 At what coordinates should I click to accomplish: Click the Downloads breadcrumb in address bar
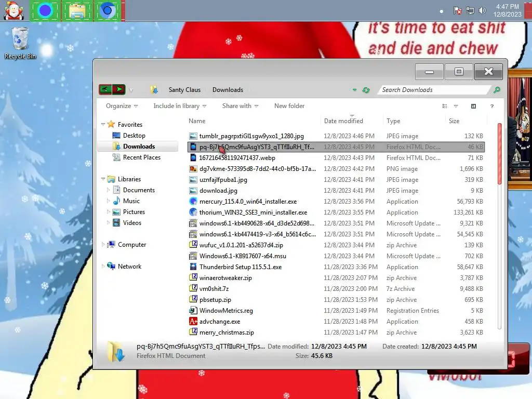[x=228, y=90]
